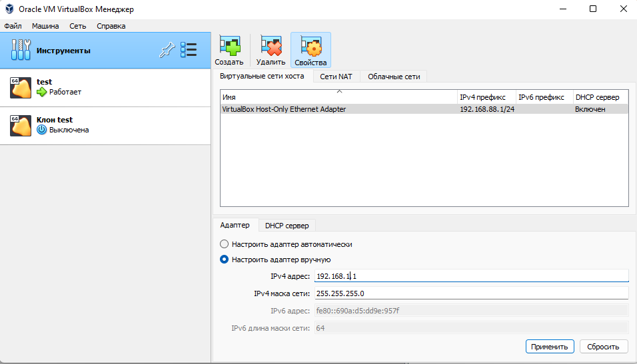Switch to the Адаптер tab
This screenshot has height=364, width=637.
235,225
